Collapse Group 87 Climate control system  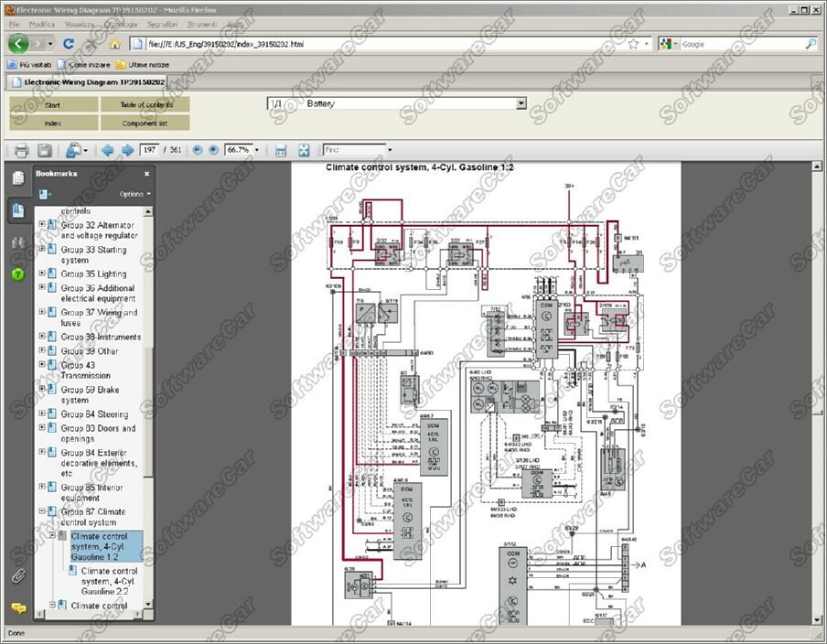pos(41,512)
